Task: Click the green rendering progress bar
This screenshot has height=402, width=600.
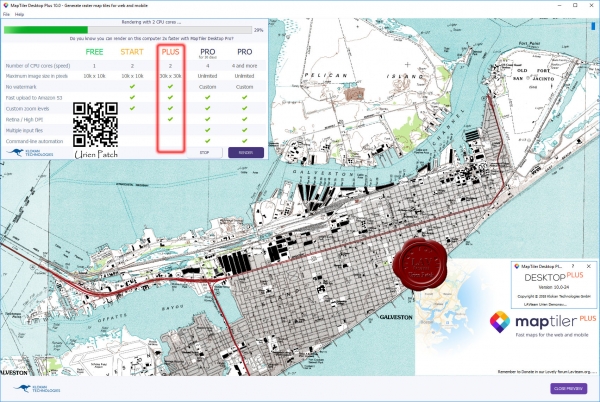Action: pyautogui.click(x=128, y=30)
